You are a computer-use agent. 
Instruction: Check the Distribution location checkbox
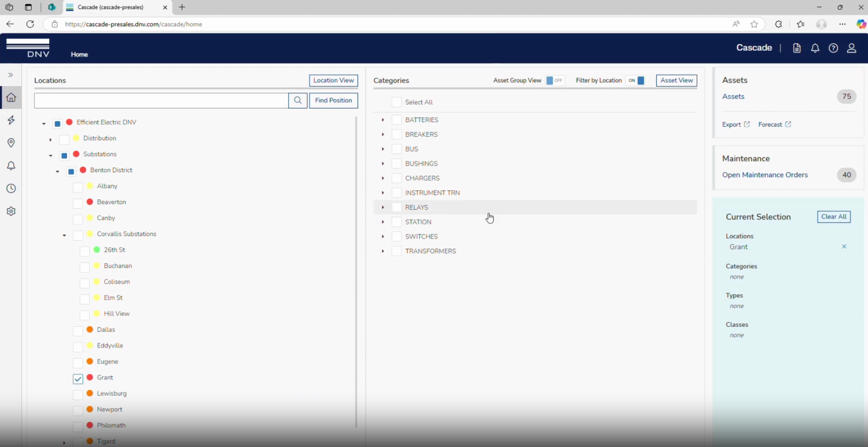(64, 139)
